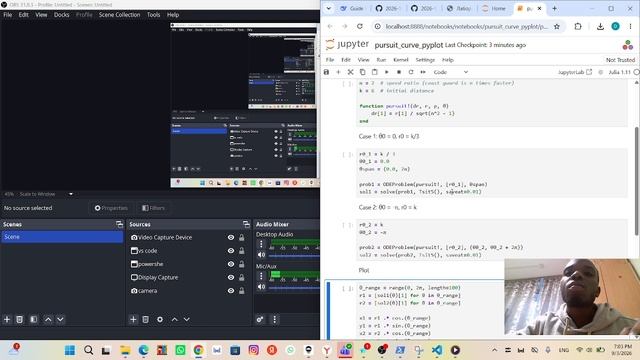Run the selected cell in Jupyter

[387, 72]
